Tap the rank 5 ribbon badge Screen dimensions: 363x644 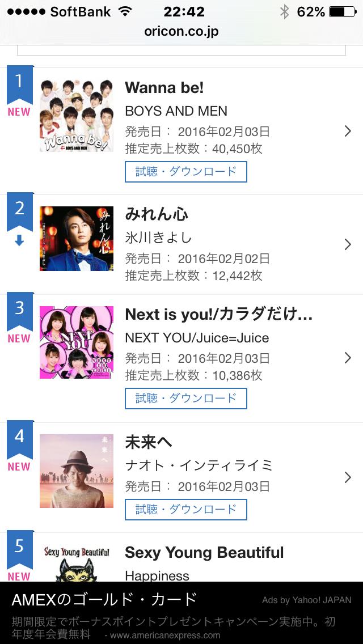[19, 548]
